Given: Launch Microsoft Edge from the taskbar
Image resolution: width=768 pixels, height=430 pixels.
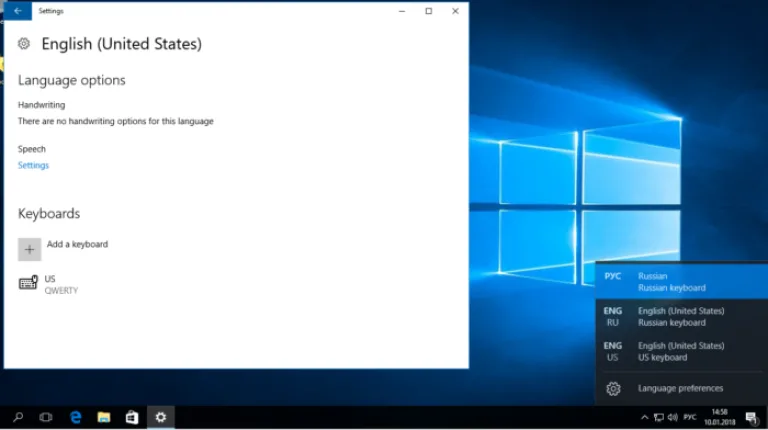Looking at the screenshot, I should 75,417.
